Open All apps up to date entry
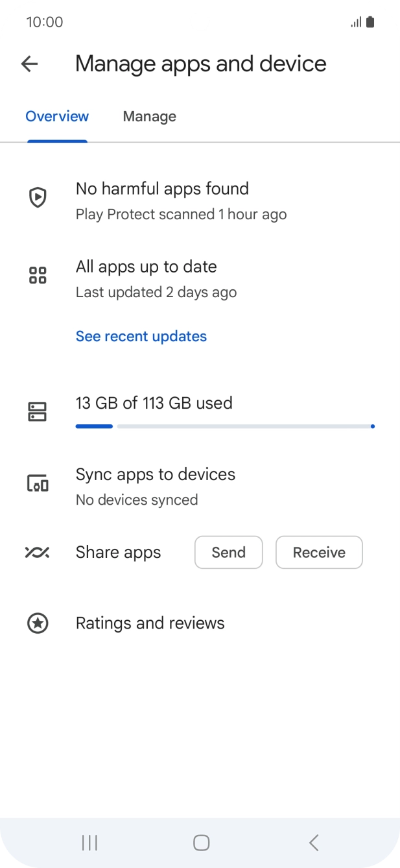This screenshot has width=400, height=868. coord(156,278)
